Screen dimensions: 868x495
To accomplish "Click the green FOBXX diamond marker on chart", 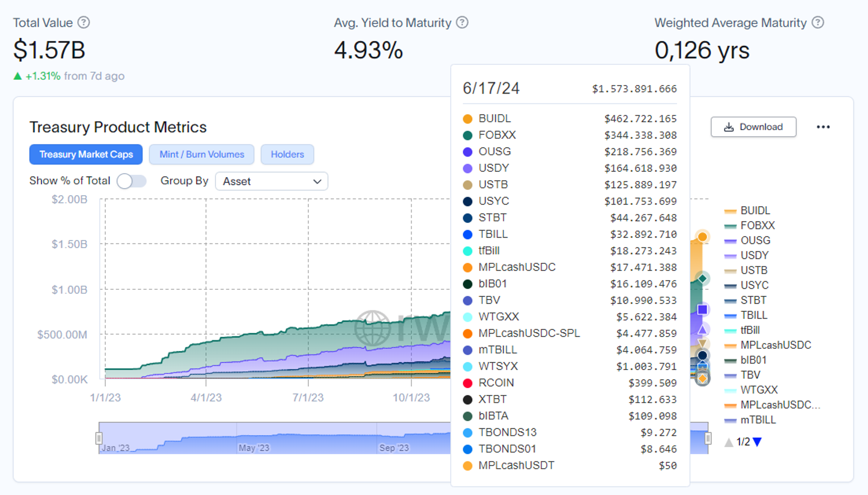I will 702,278.
